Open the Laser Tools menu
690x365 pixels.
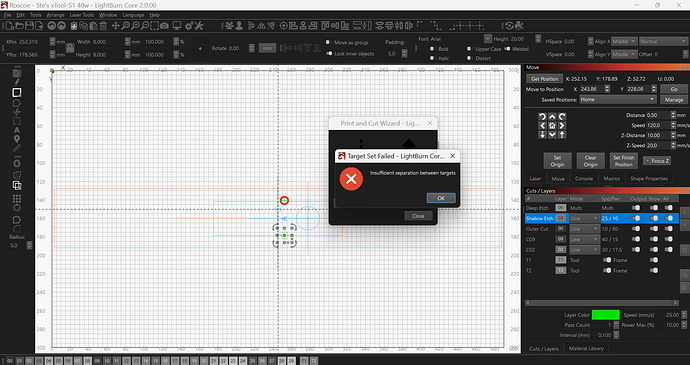tap(82, 15)
